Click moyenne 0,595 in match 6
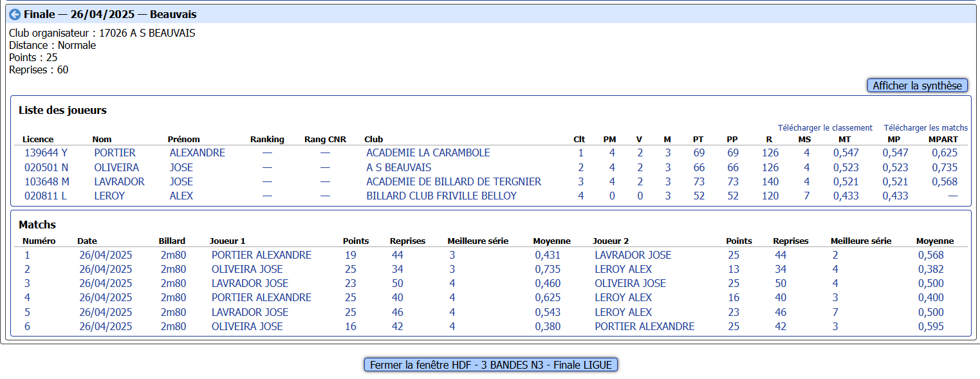Image resolution: width=980 pixels, height=379 pixels. tap(931, 326)
